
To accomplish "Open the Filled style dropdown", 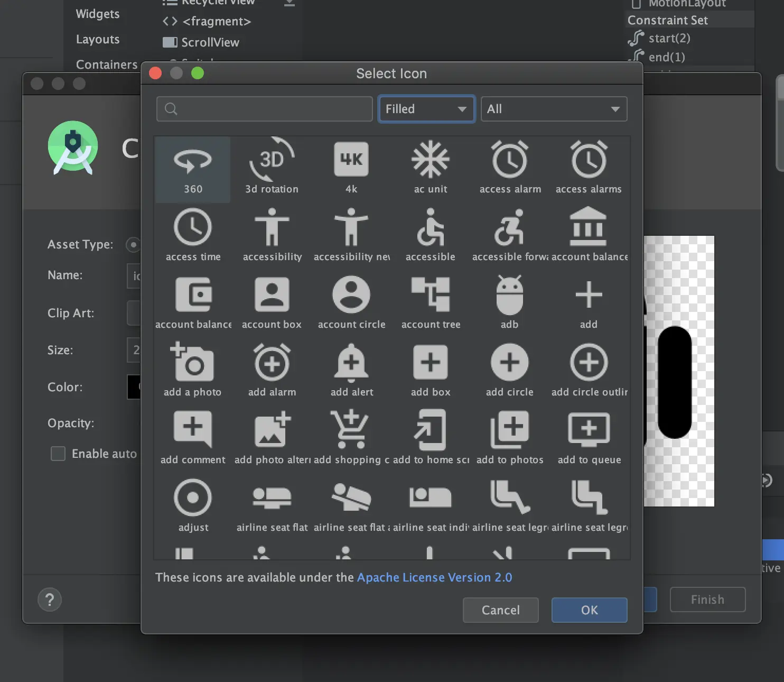I will coord(426,109).
